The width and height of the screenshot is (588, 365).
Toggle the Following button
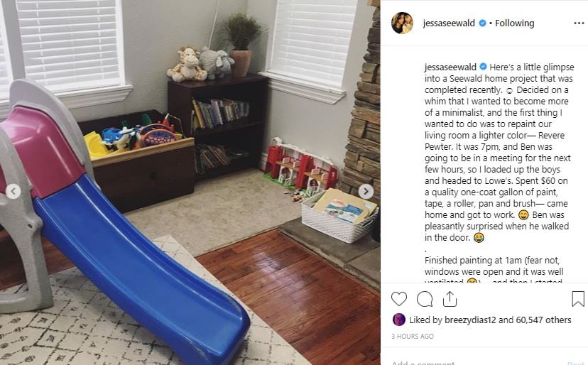514,23
